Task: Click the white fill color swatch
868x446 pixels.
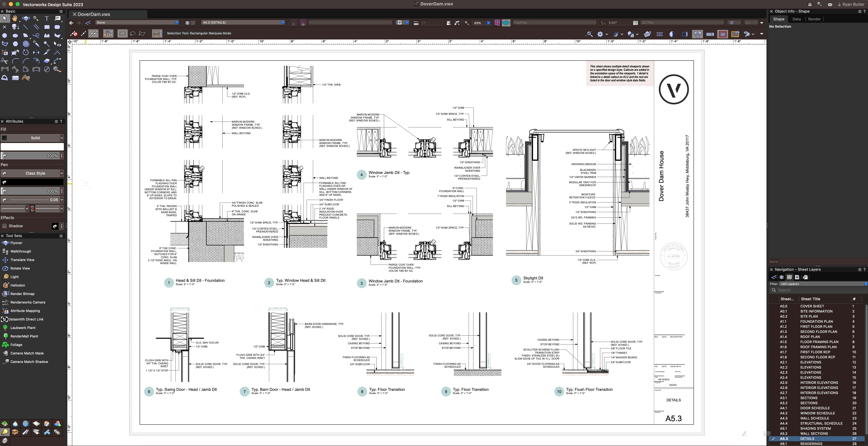Action: coord(32,147)
